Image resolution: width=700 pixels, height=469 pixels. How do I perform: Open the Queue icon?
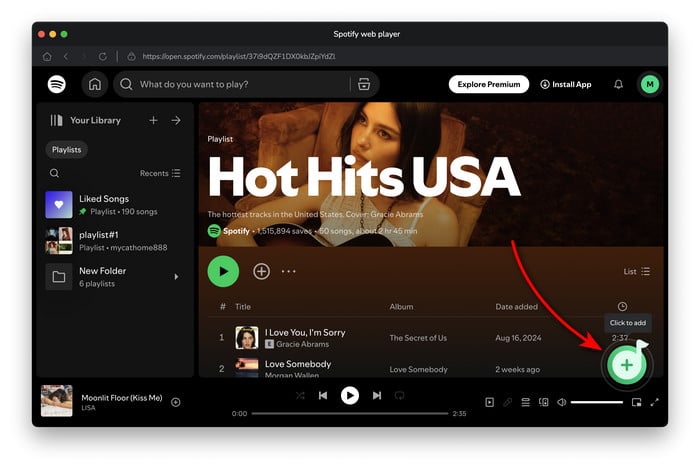[x=525, y=403]
